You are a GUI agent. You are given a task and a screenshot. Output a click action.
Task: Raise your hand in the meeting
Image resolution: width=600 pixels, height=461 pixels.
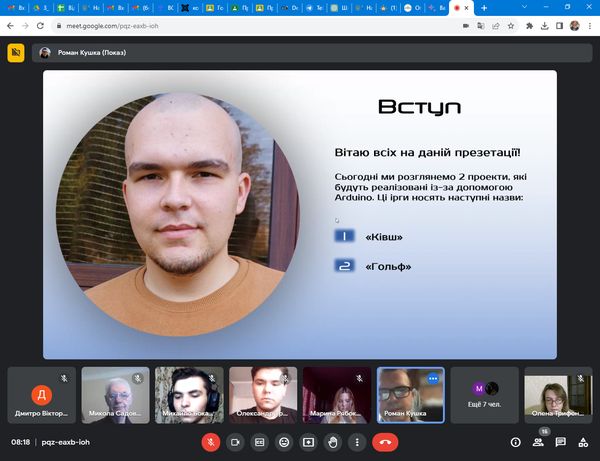point(332,441)
